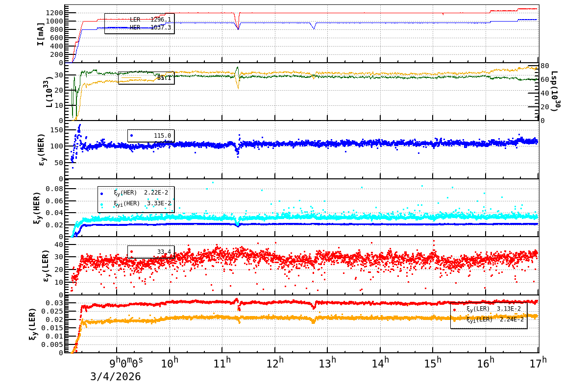Image resolution: width=588 pixels, height=391 pixels.
Task: Click the "15h" time axis label
Action: point(433,362)
